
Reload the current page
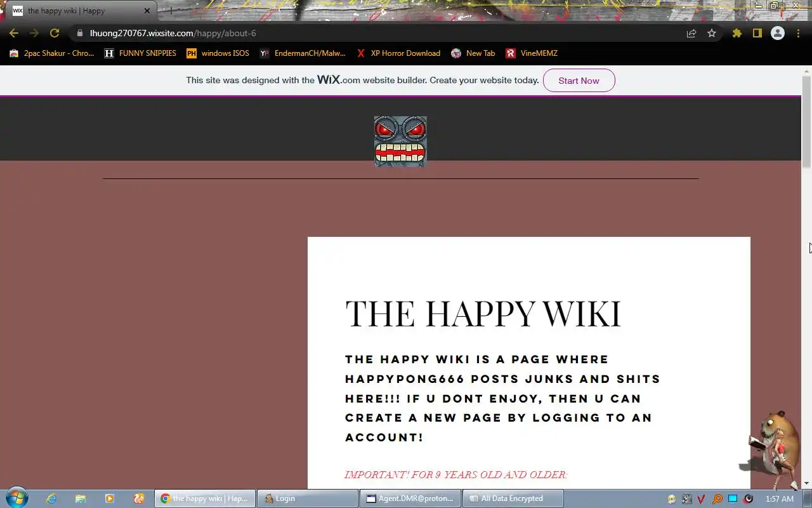coord(55,33)
